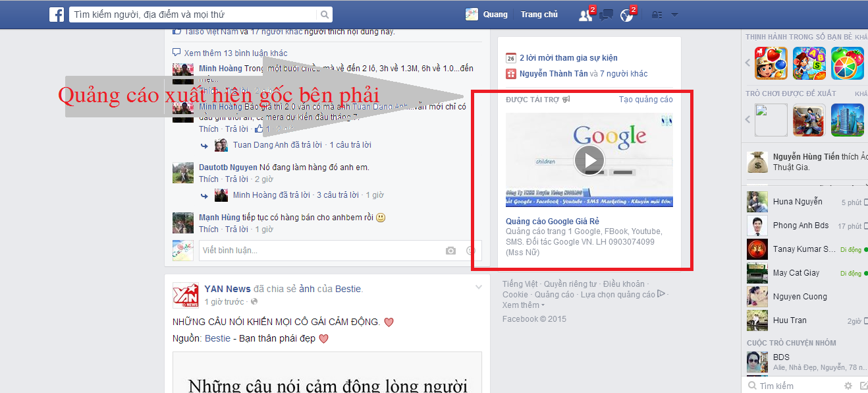This screenshot has height=393, width=868.
Task: Click Dautotb Nguyen's comment avatar
Action: [182, 173]
